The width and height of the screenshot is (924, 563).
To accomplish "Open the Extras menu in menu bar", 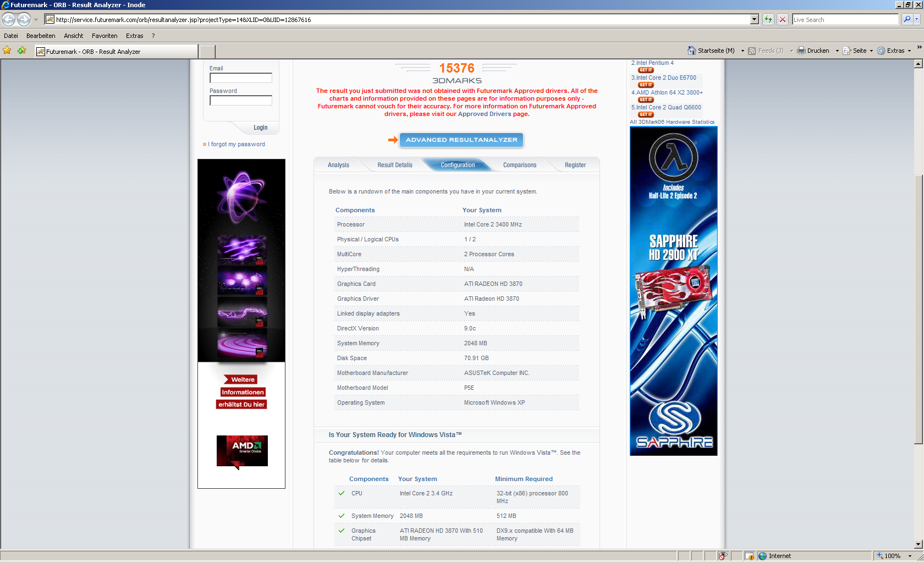I will click(x=134, y=36).
